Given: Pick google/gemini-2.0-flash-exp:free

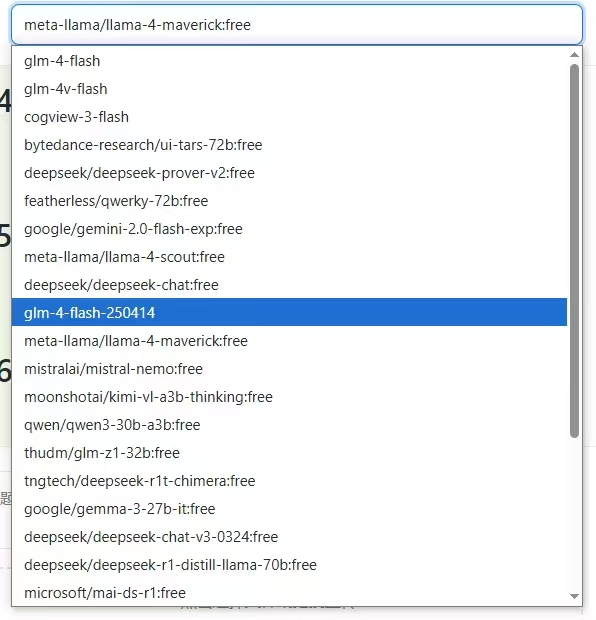Looking at the screenshot, I should (x=289, y=229).
